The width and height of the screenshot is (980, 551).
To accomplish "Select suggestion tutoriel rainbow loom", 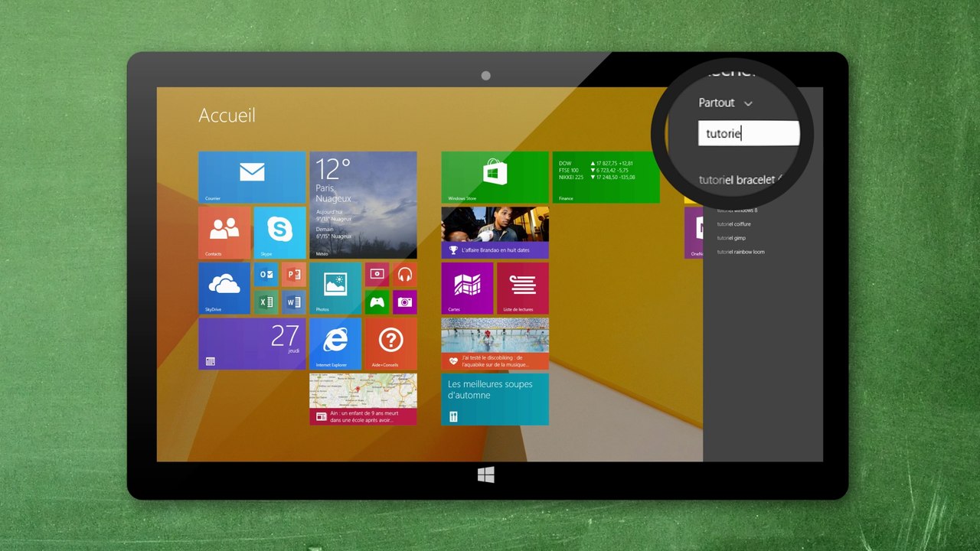I will click(740, 252).
